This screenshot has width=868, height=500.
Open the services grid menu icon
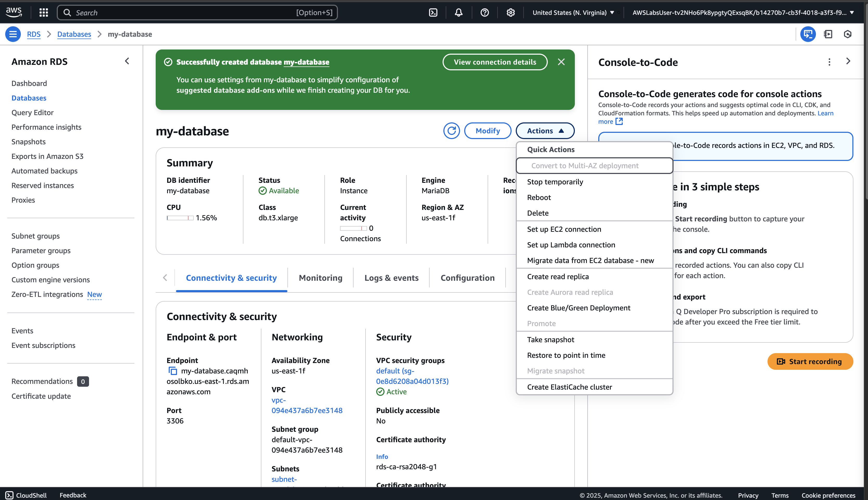[43, 13]
